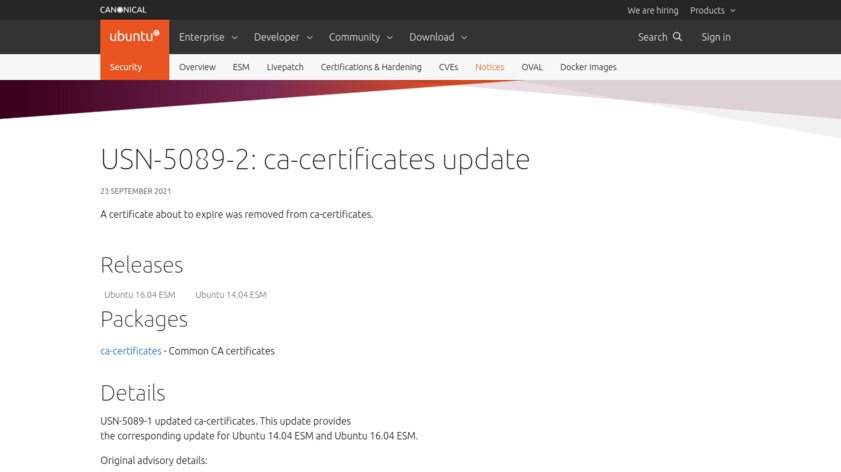Click 'A certificate about to expire' sentence

point(237,214)
